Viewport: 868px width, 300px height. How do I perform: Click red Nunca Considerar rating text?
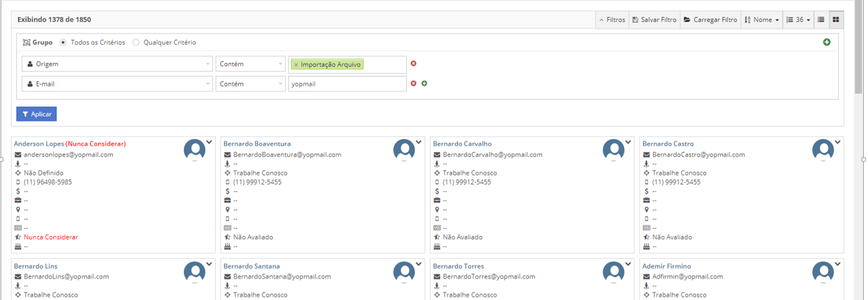click(51, 237)
